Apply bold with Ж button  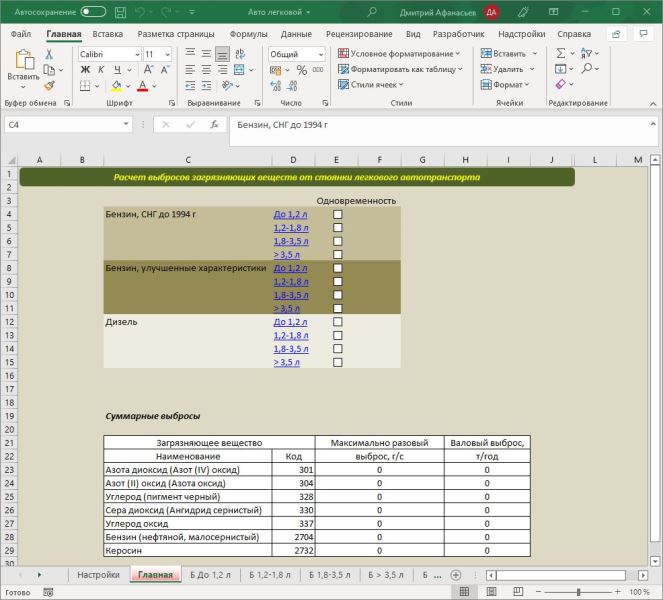coord(85,70)
